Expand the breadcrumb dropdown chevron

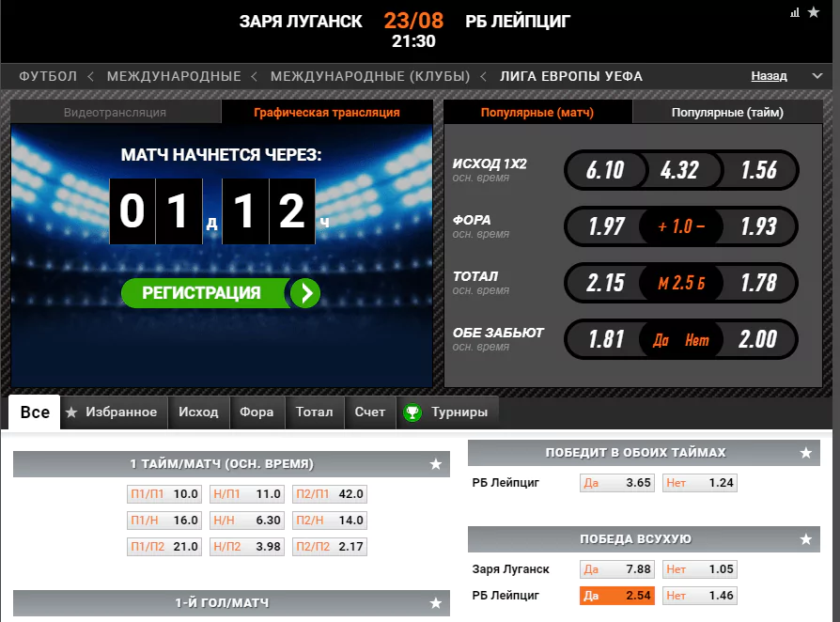click(817, 76)
